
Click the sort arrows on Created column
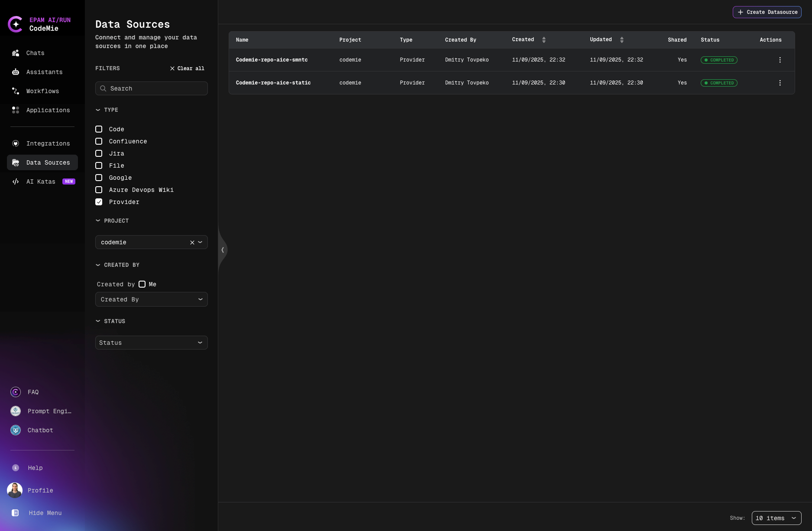544,40
